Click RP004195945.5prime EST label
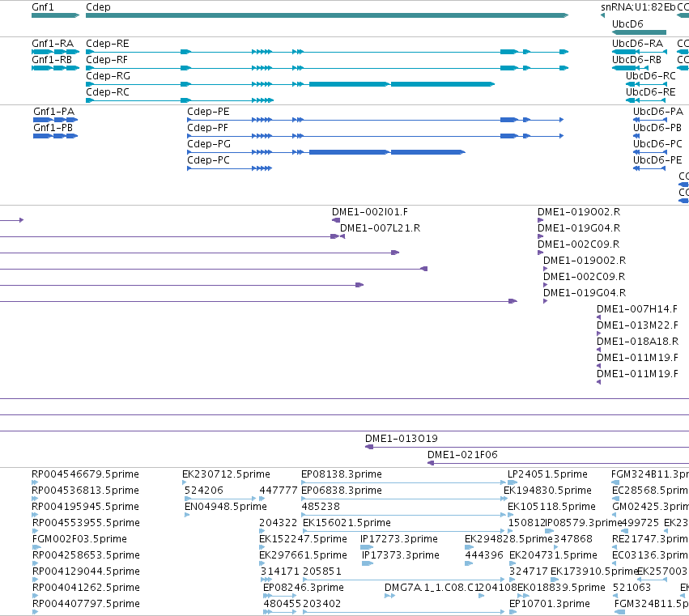The image size is (689, 616). 85,506
